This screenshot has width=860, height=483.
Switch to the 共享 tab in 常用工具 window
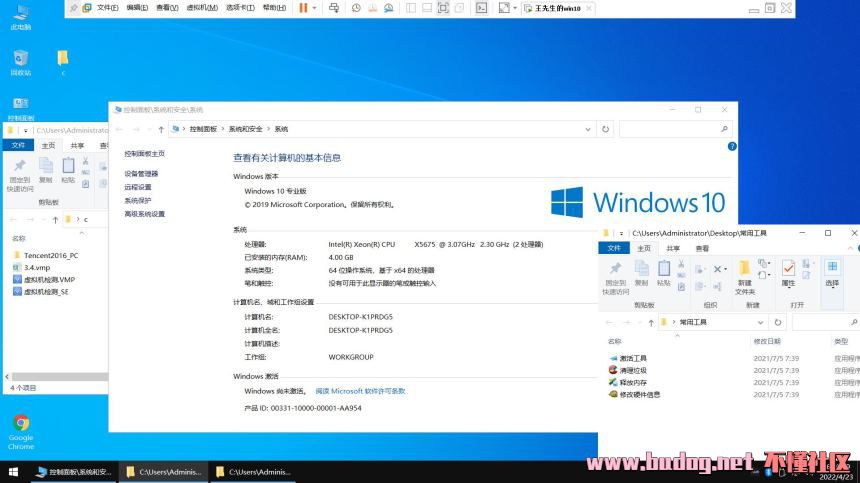click(672, 248)
